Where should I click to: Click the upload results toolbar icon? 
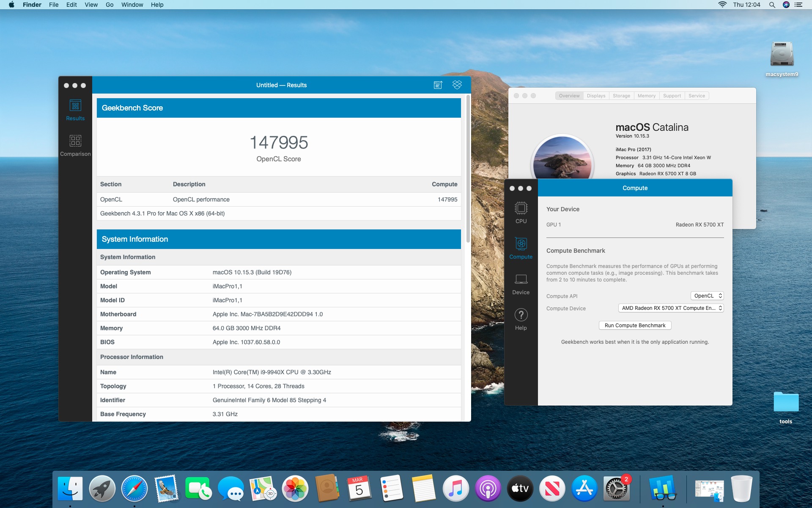click(438, 85)
